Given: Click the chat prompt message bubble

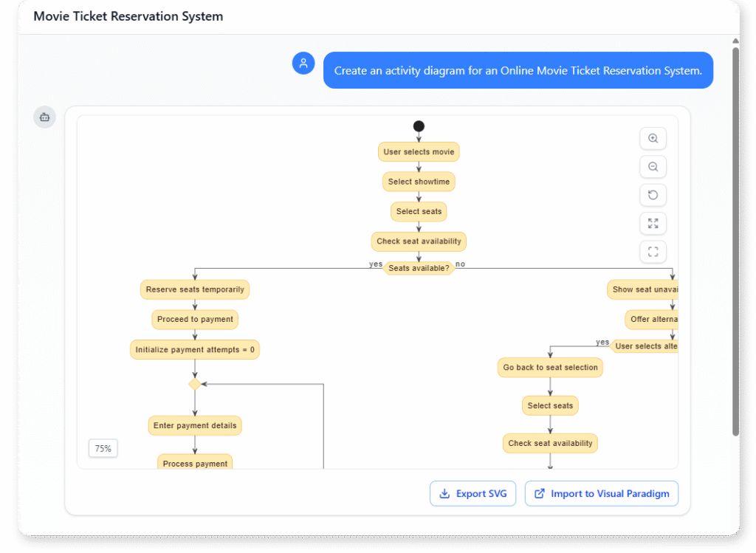Looking at the screenshot, I should [518, 70].
